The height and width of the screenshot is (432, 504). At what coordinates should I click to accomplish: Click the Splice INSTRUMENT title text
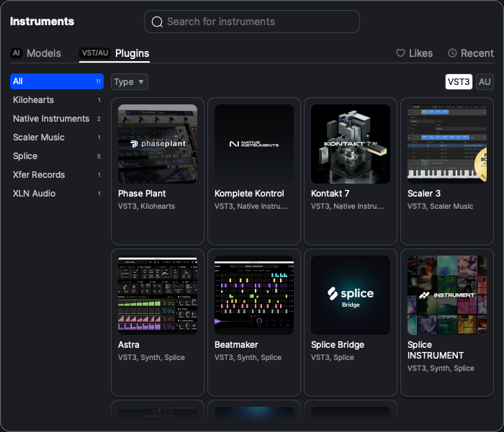click(435, 350)
